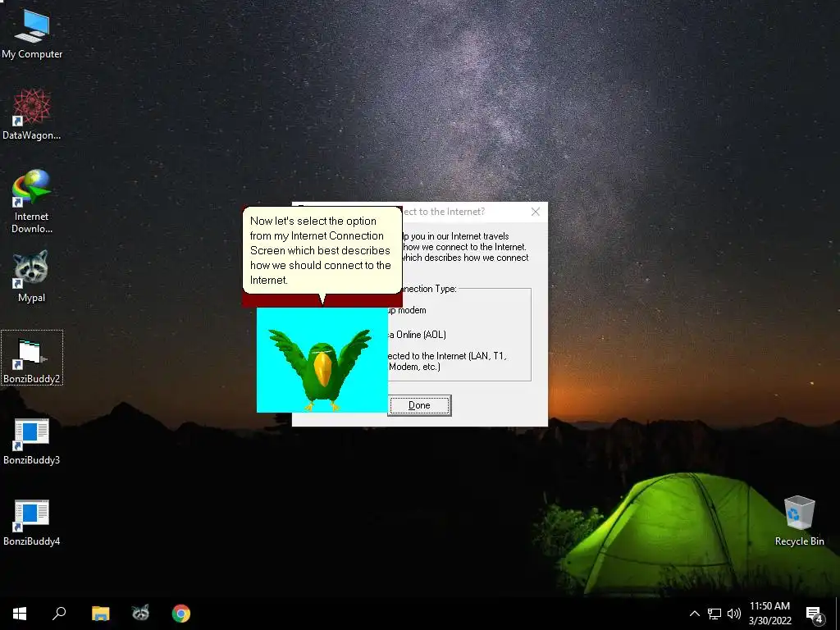This screenshot has width=840, height=630.
Task: Select the Internet Download Manager shortcut
Action: tap(32, 202)
